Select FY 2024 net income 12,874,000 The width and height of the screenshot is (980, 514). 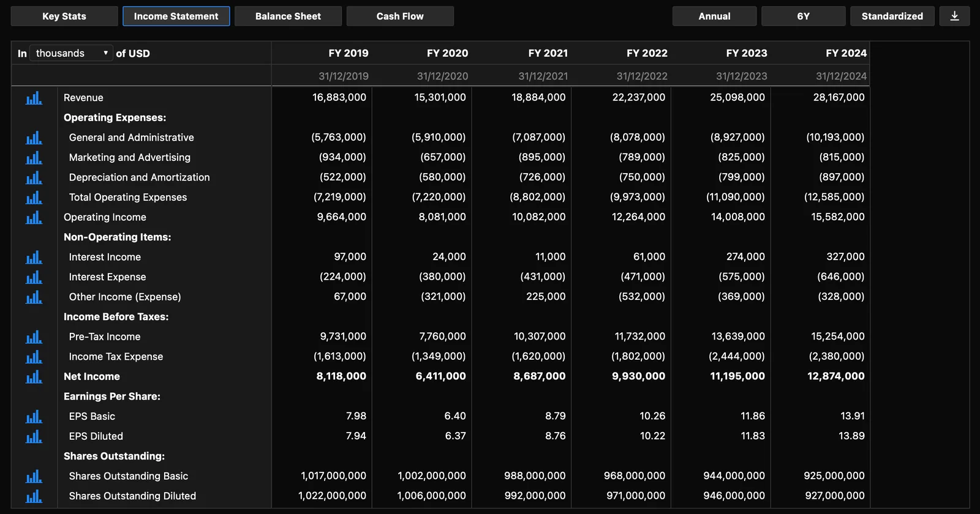(836, 376)
